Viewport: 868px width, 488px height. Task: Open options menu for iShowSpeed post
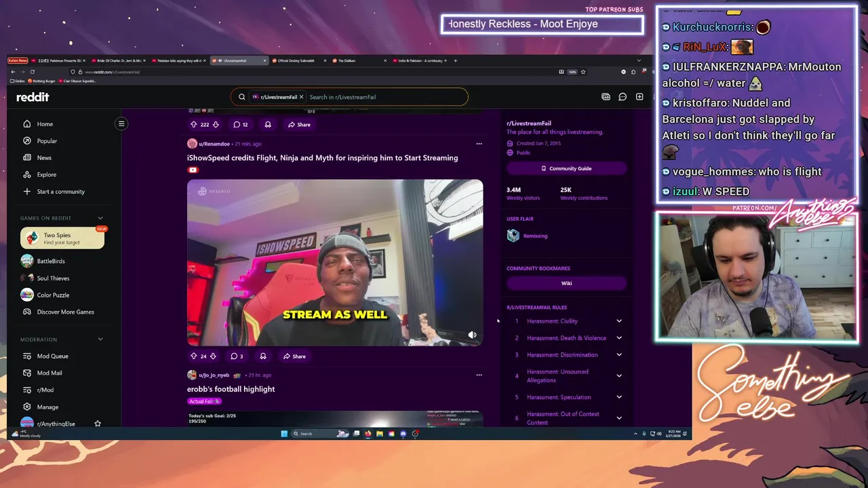479,144
